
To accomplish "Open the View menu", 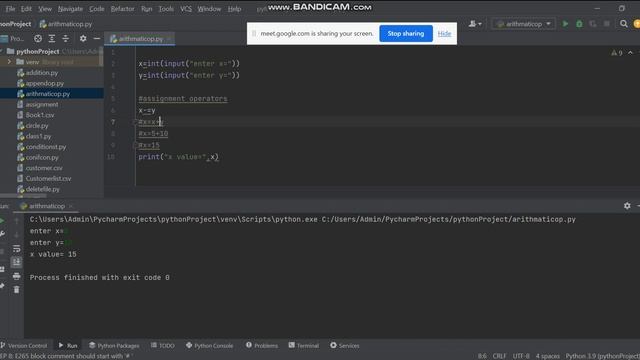I will 45,9.
